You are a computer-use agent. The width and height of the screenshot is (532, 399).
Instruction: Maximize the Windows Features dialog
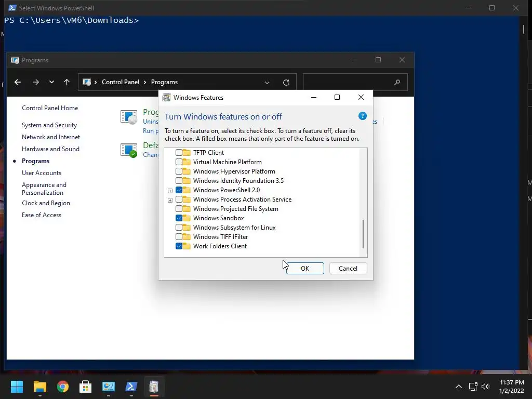pos(337,97)
